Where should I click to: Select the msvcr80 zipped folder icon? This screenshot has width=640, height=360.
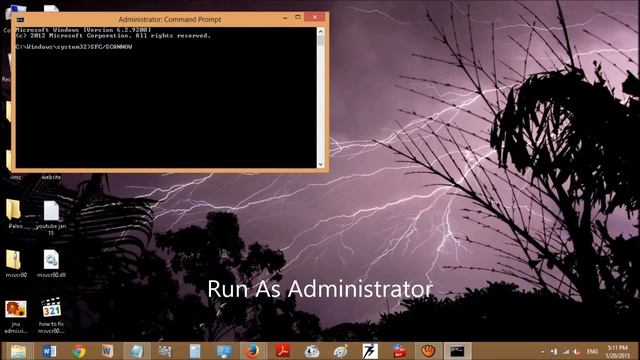tap(15, 264)
